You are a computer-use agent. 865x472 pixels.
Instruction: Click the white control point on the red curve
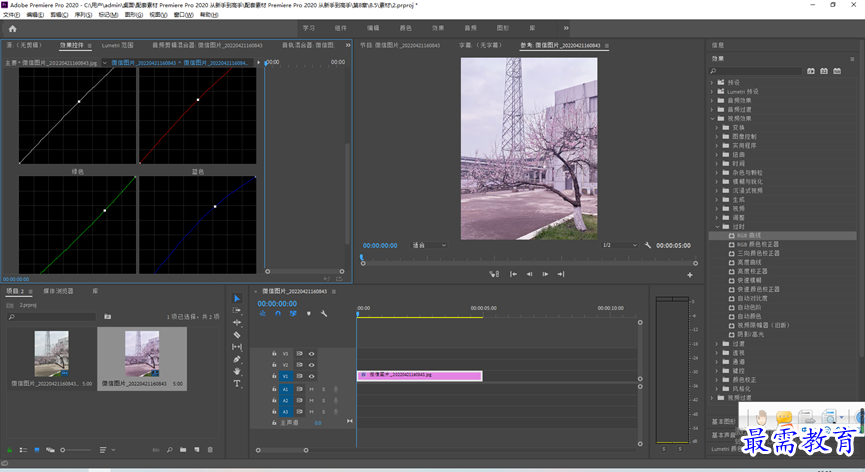pos(198,100)
